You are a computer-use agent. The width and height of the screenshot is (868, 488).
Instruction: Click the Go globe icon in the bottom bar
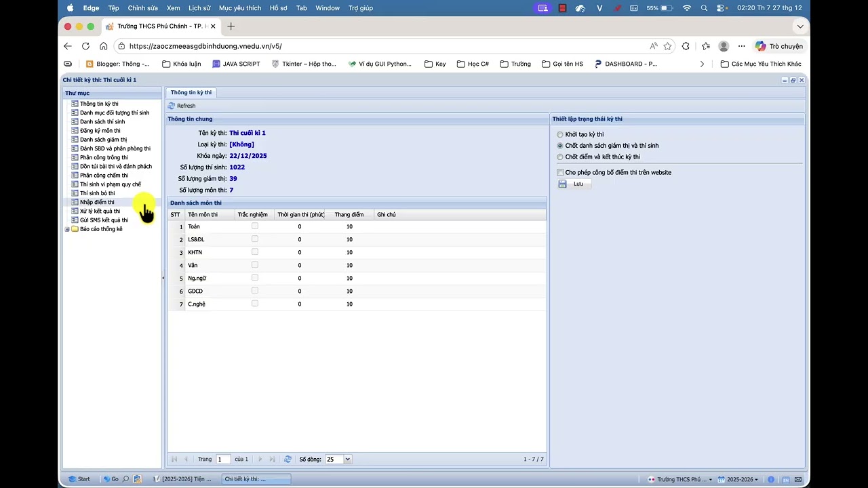(106, 479)
